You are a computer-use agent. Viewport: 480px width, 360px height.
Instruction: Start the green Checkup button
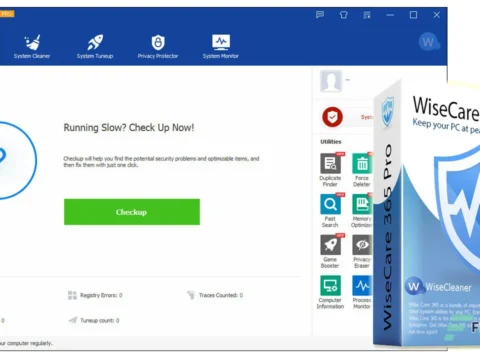pyautogui.click(x=132, y=212)
